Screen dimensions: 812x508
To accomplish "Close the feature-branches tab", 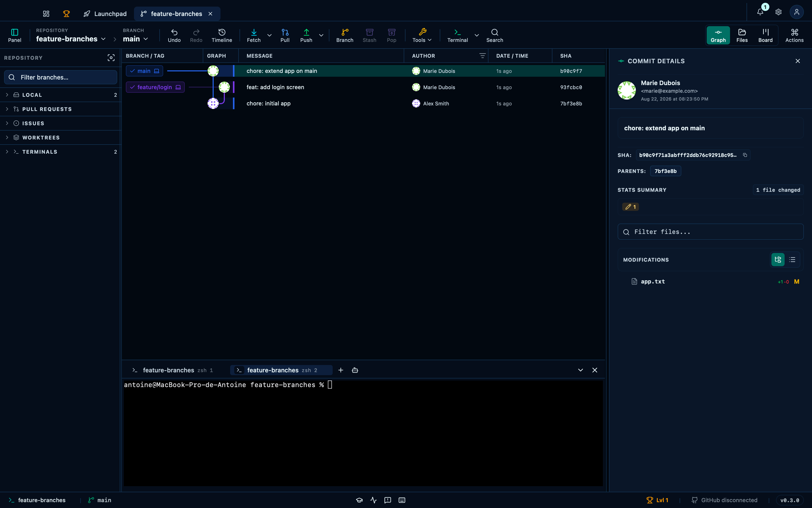I will coord(210,14).
